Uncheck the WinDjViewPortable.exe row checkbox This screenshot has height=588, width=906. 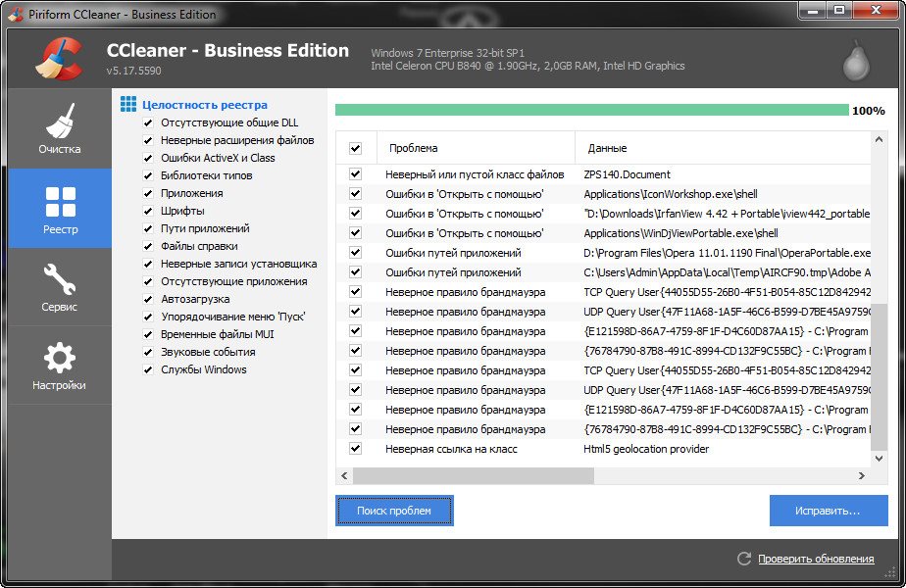(x=355, y=233)
